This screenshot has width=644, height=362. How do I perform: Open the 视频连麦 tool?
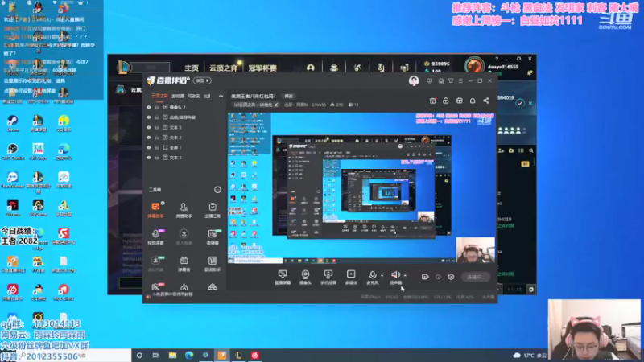[155, 237]
